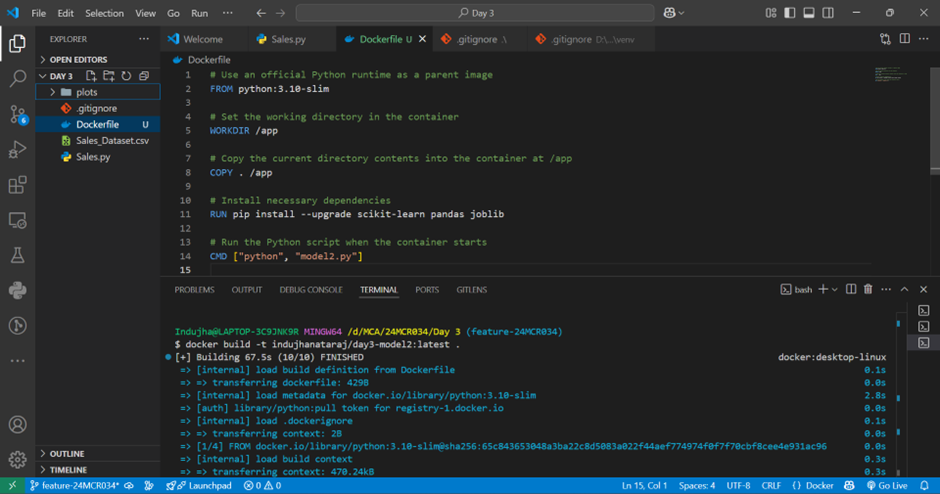Go forward in navigation history
The width and height of the screenshot is (940, 494).
pos(281,13)
